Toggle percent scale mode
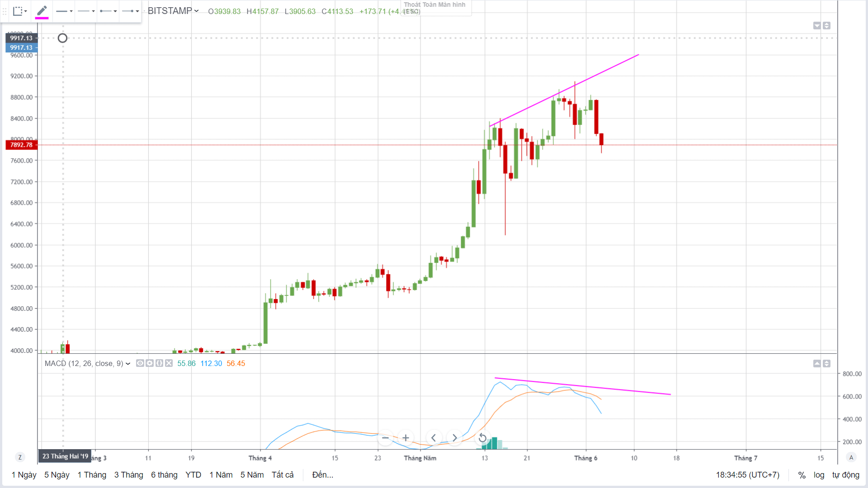 [x=802, y=475]
